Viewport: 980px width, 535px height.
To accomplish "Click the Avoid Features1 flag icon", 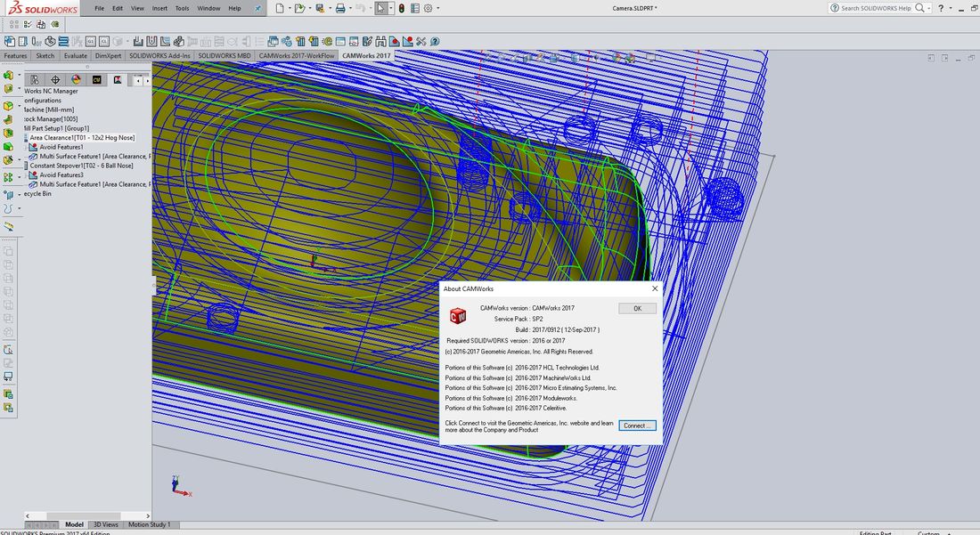I will point(34,147).
